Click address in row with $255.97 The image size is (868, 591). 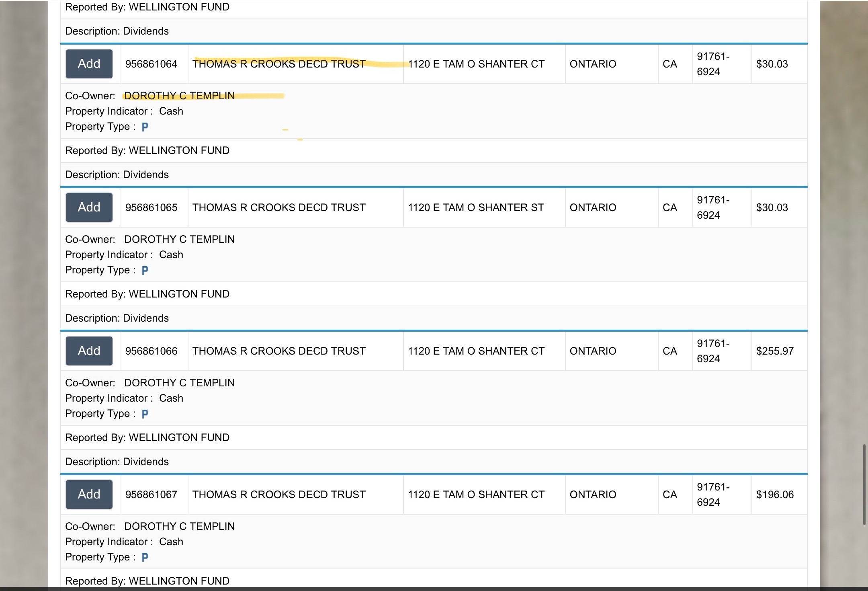pos(476,351)
